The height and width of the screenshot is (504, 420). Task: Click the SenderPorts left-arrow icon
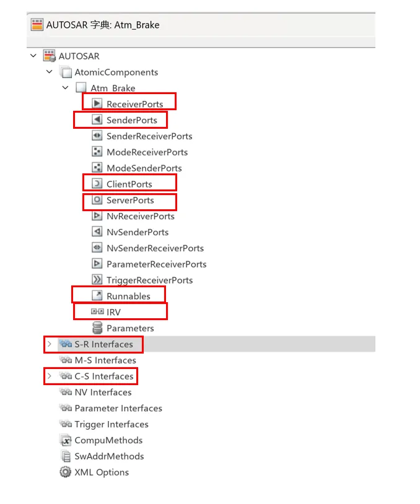tap(97, 119)
